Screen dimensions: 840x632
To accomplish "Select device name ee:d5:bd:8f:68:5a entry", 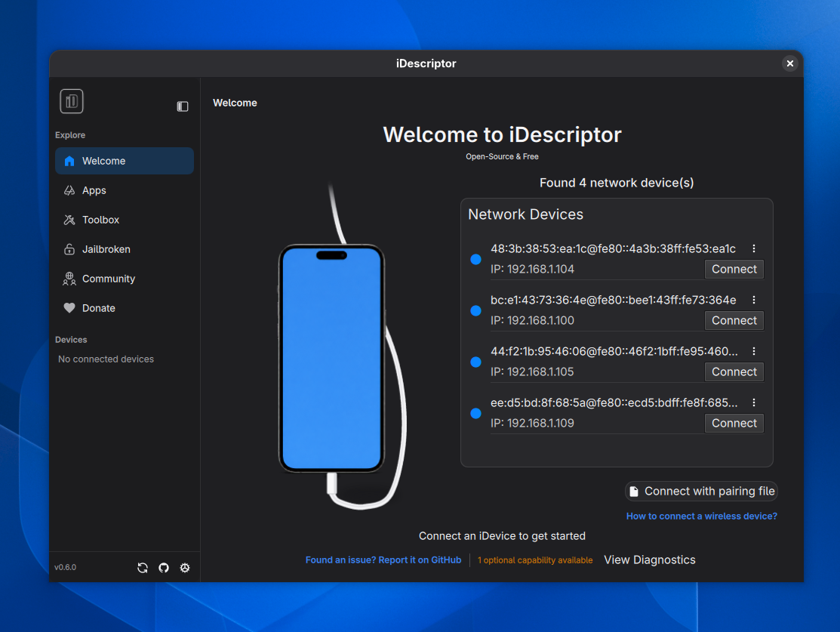I will point(614,402).
